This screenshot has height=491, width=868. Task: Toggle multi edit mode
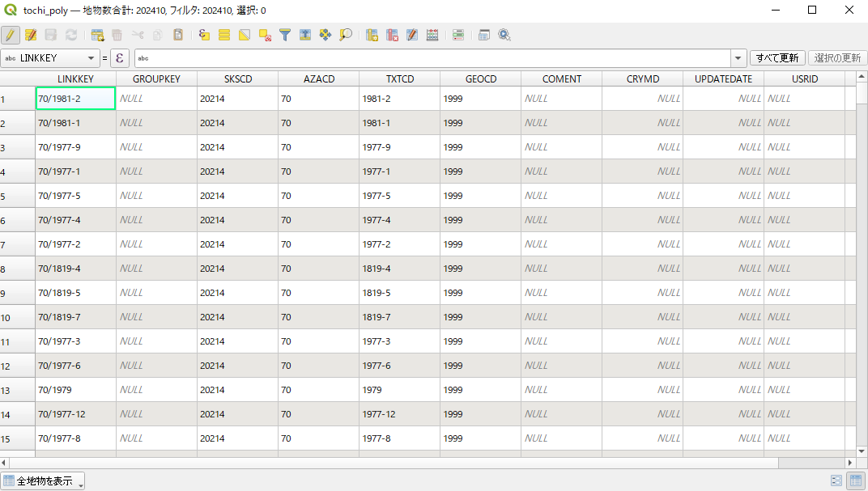[x=32, y=35]
